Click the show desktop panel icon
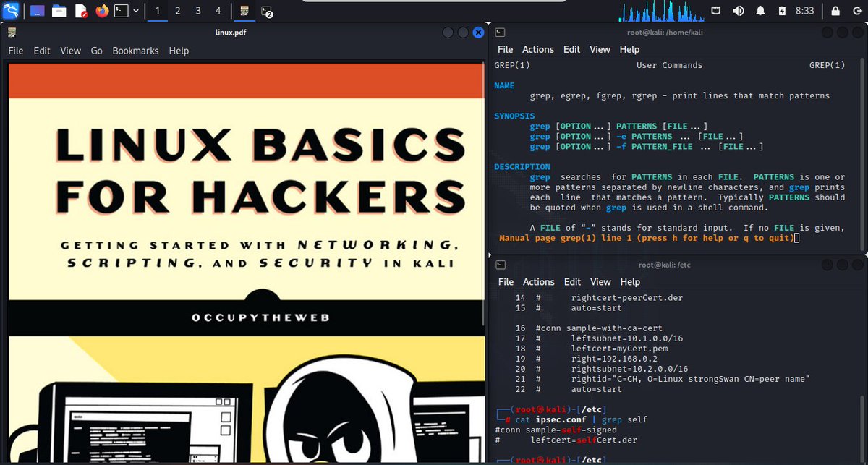This screenshot has height=465, width=868. click(x=37, y=11)
